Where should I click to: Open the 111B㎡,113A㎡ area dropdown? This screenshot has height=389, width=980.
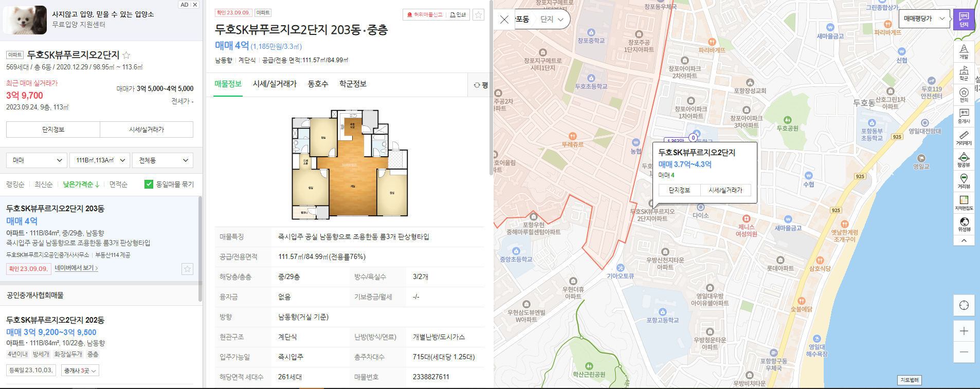point(100,160)
